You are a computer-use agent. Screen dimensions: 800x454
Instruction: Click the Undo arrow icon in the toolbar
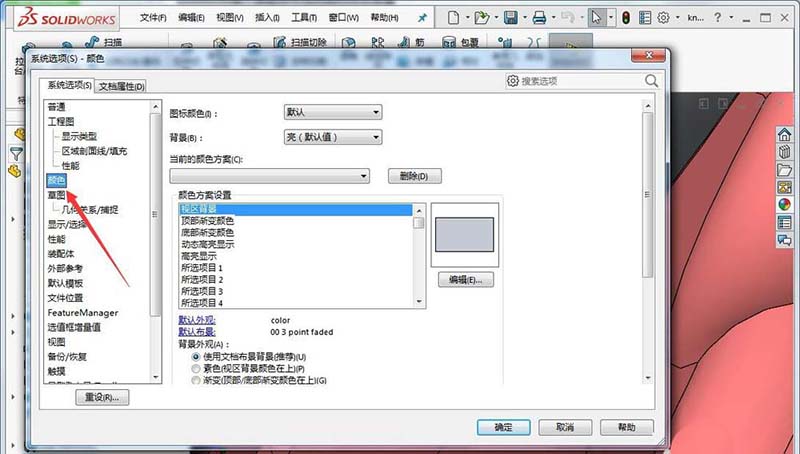pyautogui.click(x=567, y=18)
